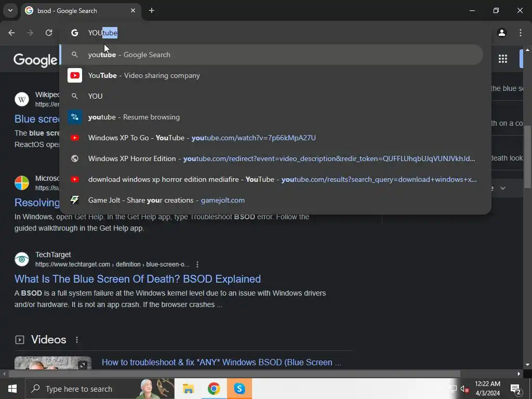Open 'Game Jolt - Share your creations' suggestion
The width and height of the screenshot is (532, 399).
[271, 200]
